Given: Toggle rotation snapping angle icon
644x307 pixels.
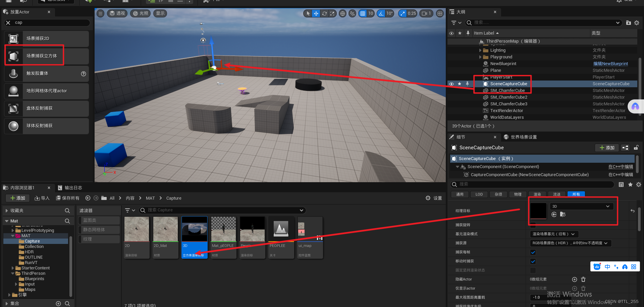Looking at the screenshot, I should [381, 13].
